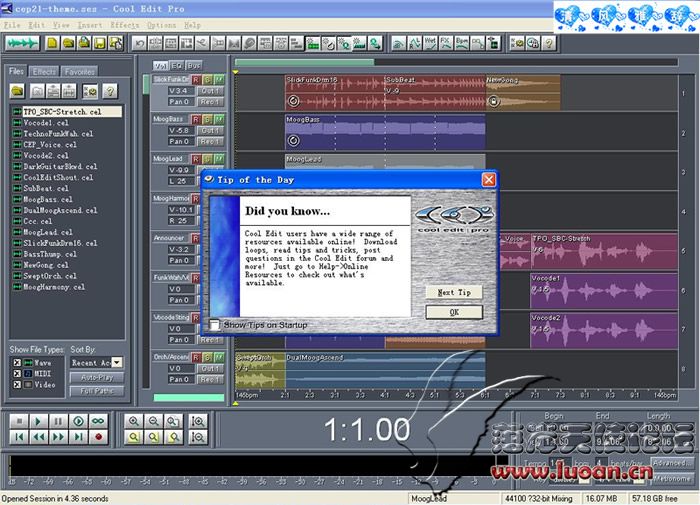Open the Sort By dropdown

click(x=117, y=363)
